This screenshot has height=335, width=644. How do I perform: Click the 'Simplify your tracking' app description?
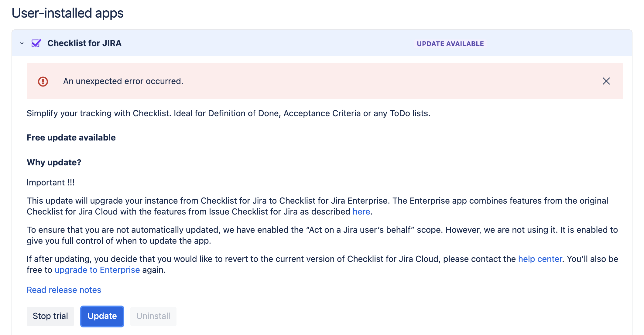pos(228,113)
